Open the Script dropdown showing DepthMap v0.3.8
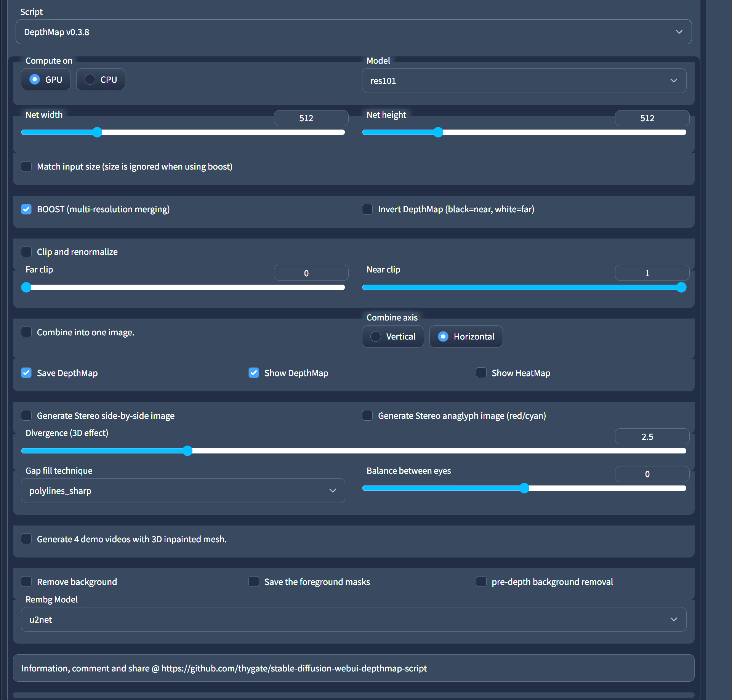Screen dimensions: 732x700 [x=353, y=32]
